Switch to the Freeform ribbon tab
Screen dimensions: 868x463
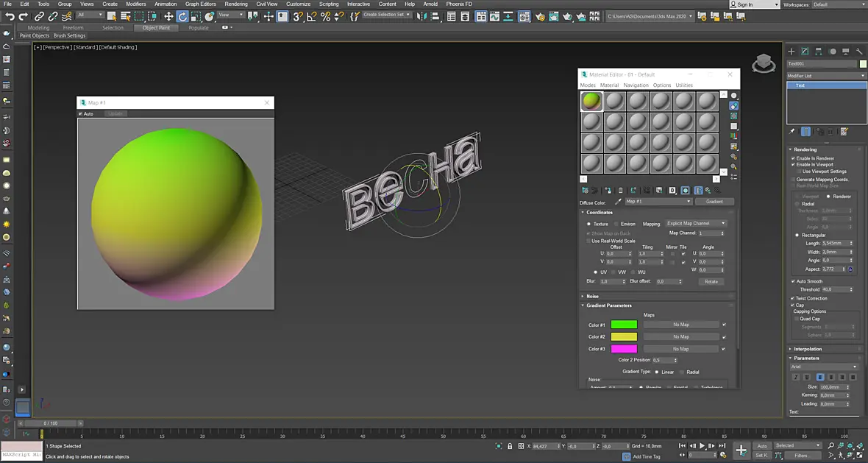[x=73, y=28]
